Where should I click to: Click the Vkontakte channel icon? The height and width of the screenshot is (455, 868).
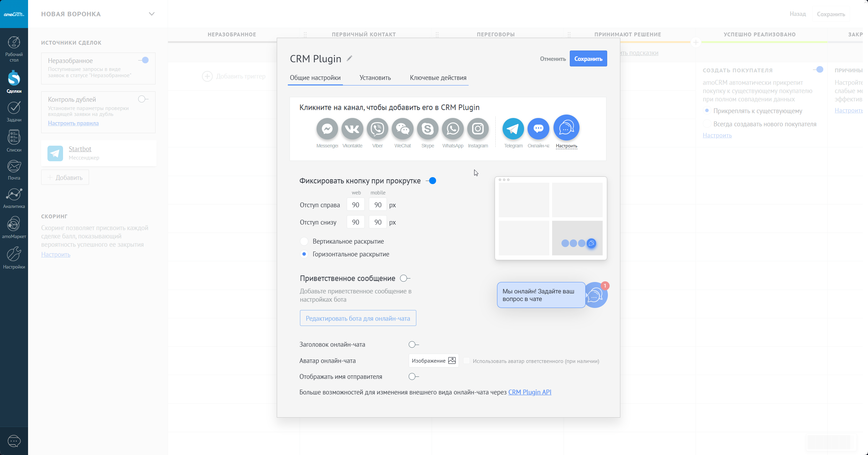(352, 129)
